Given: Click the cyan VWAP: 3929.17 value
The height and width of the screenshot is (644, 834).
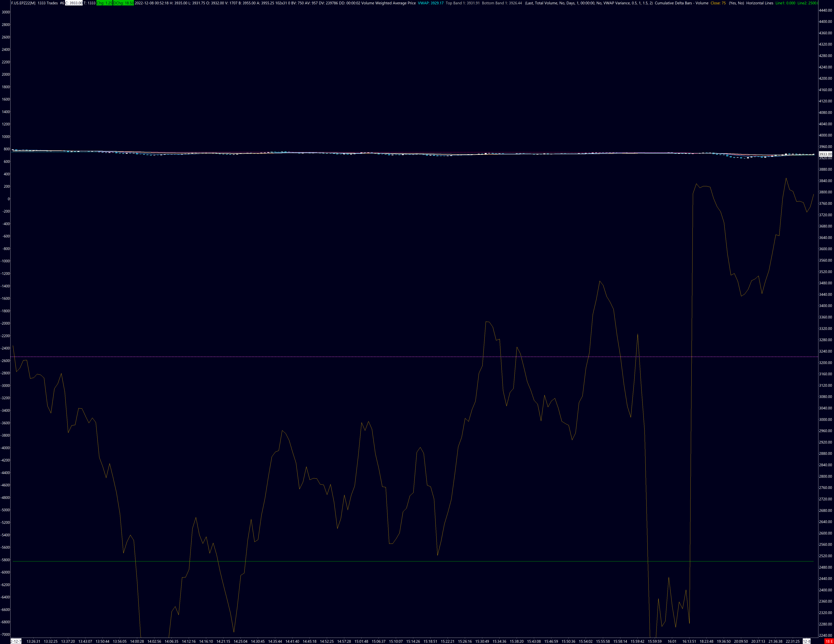Looking at the screenshot, I should [x=431, y=3].
